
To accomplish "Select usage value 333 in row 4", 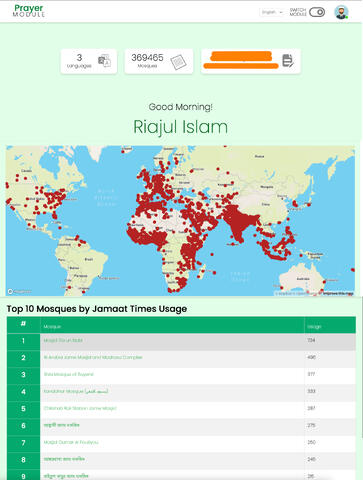I will tap(311, 391).
